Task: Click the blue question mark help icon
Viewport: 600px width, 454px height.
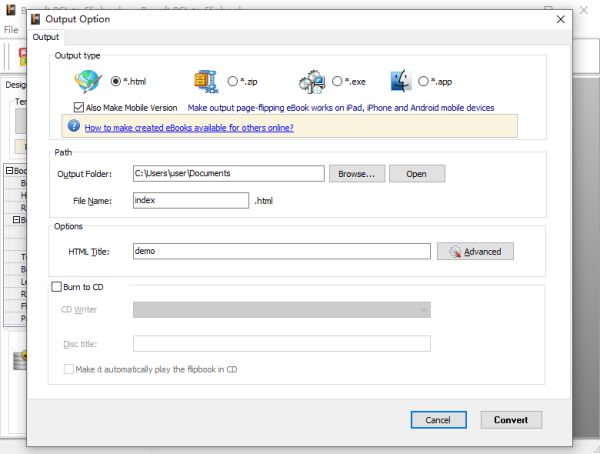Action: coord(74,126)
